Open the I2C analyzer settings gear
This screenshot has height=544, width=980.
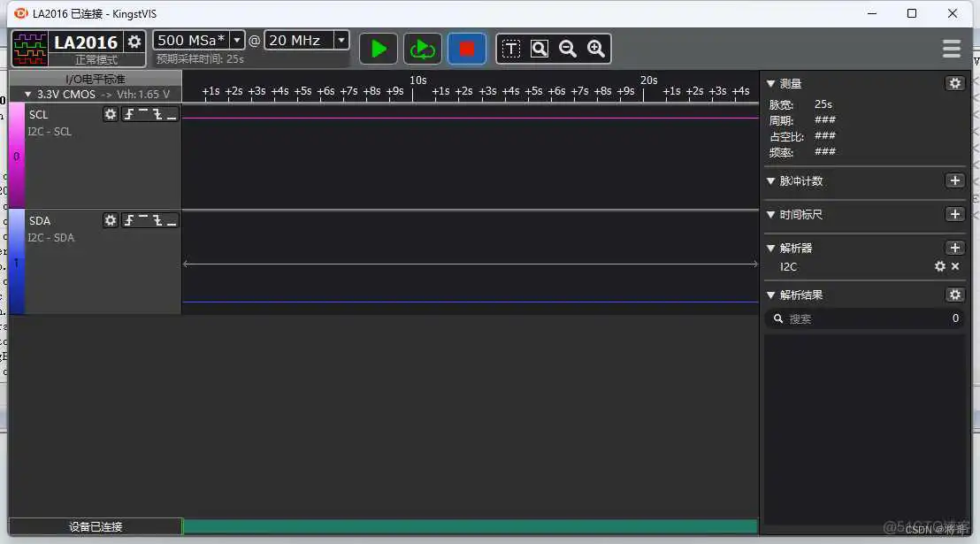(x=939, y=266)
